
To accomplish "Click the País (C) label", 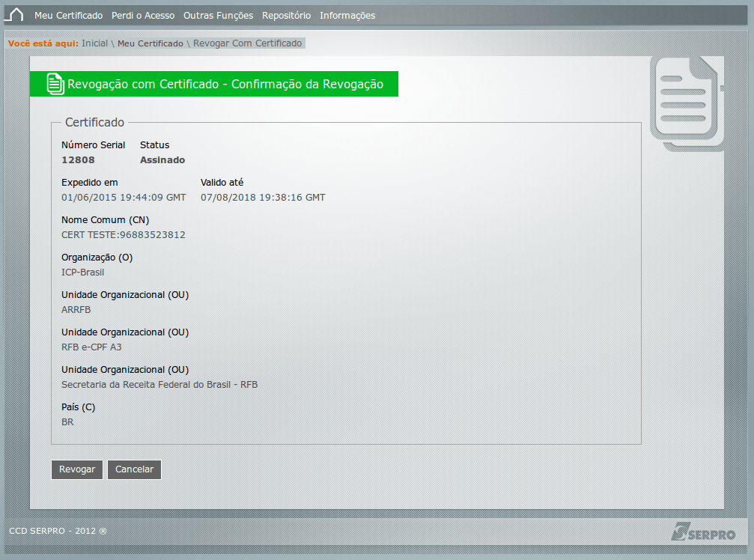I will pos(79,407).
